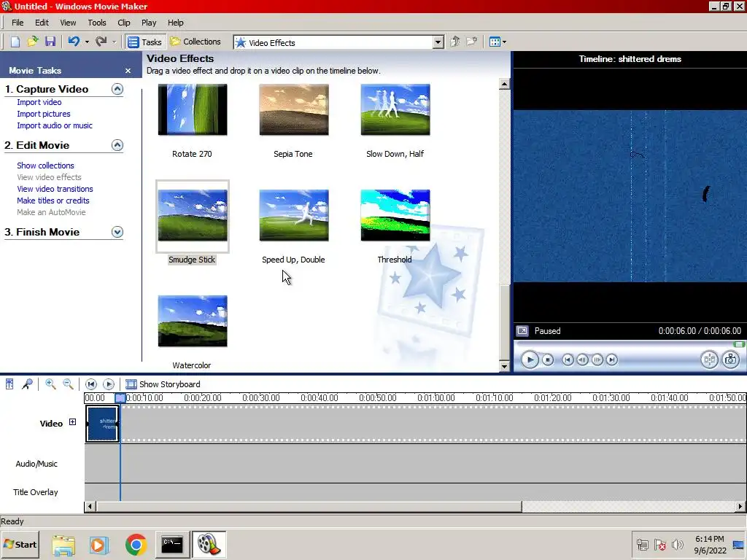Image resolution: width=747 pixels, height=560 pixels.
Task: Click the Zoom Timeline Out icon
Action: click(68, 384)
